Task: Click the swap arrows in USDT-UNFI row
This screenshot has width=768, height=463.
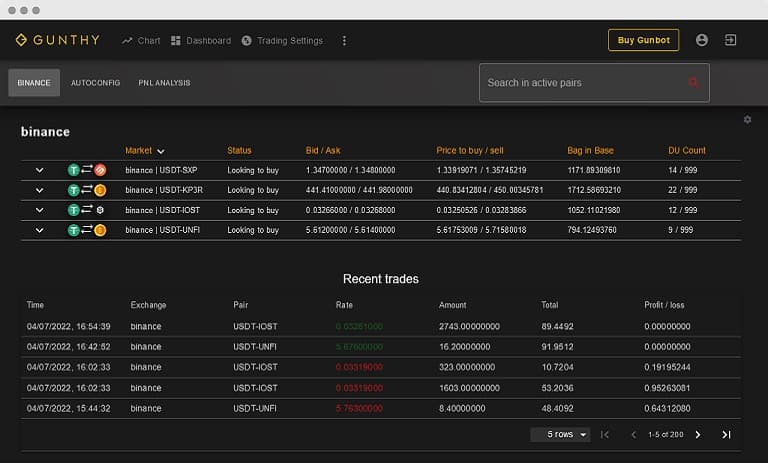Action: pyautogui.click(x=87, y=229)
